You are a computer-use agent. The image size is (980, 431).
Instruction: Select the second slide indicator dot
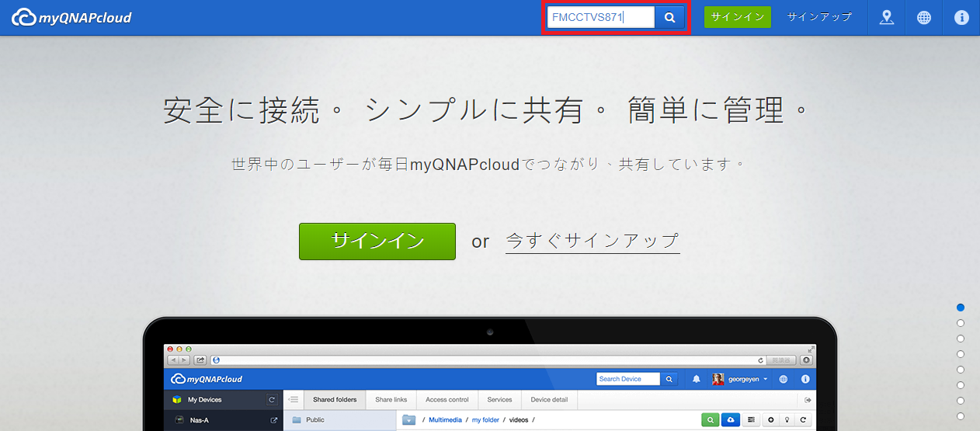click(961, 323)
